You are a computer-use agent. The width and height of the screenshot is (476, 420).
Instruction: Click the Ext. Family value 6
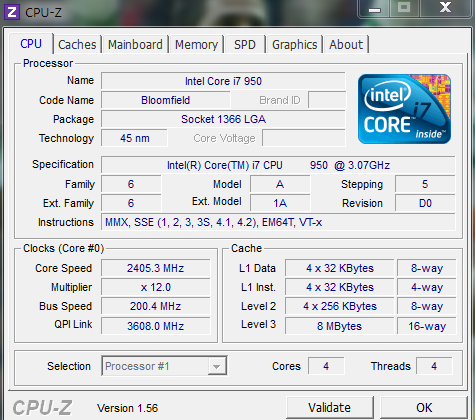point(131,203)
